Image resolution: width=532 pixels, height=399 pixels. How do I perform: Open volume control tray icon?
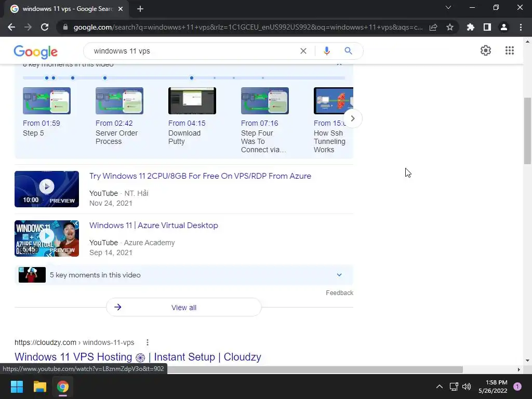(467, 387)
